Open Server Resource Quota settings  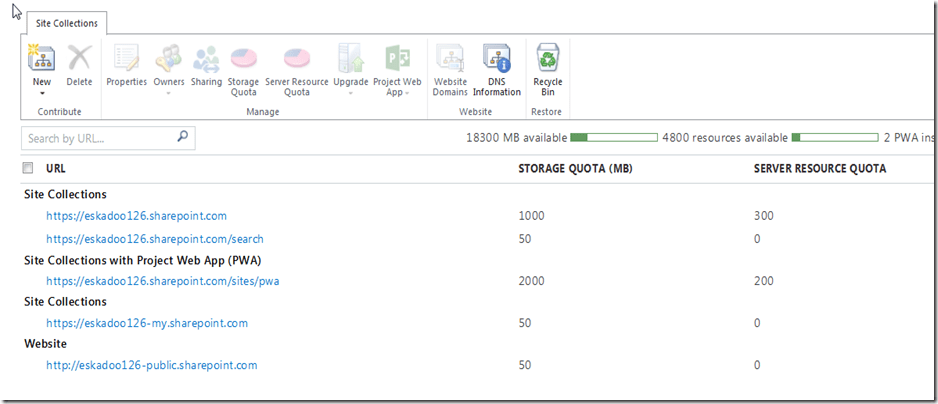(296, 57)
